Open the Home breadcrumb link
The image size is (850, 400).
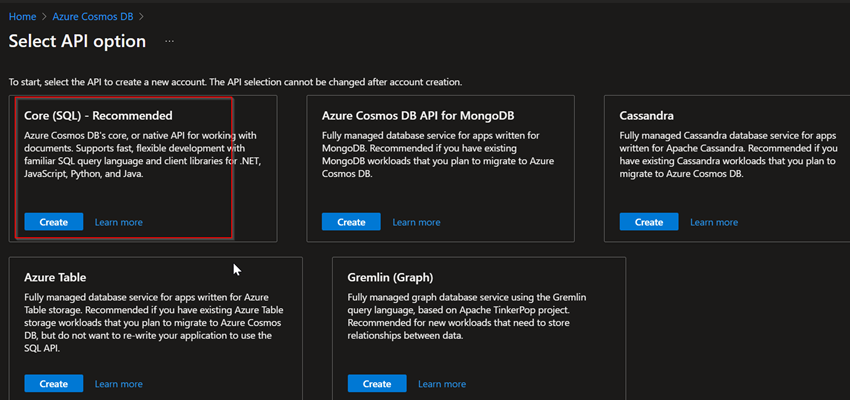pos(22,16)
